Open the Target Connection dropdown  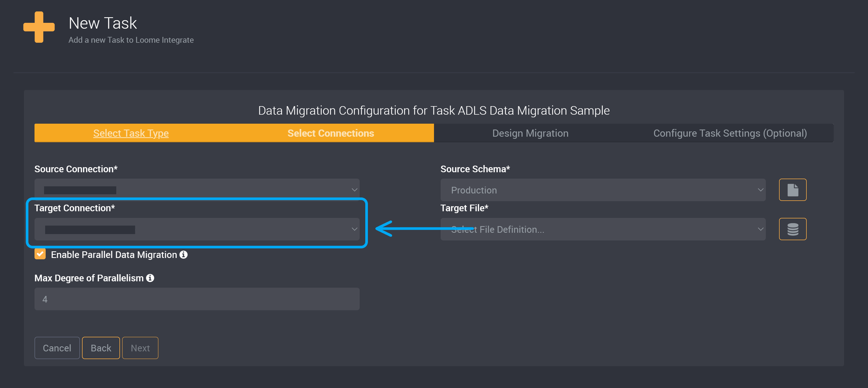click(x=197, y=229)
